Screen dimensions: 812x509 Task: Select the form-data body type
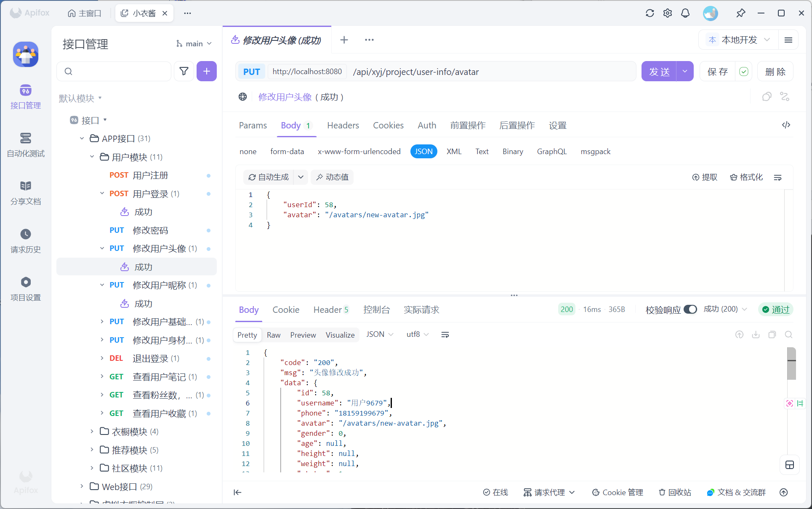(x=287, y=152)
